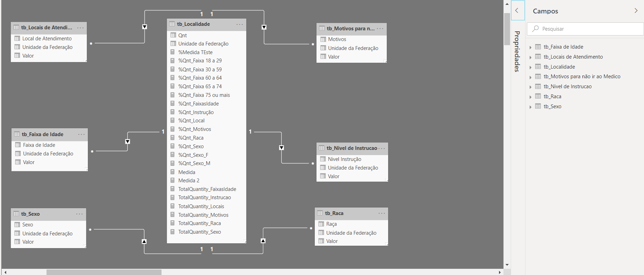Expand Propriedades pane with left chevron
Viewport: 644px width, 275px height.
click(517, 11)
